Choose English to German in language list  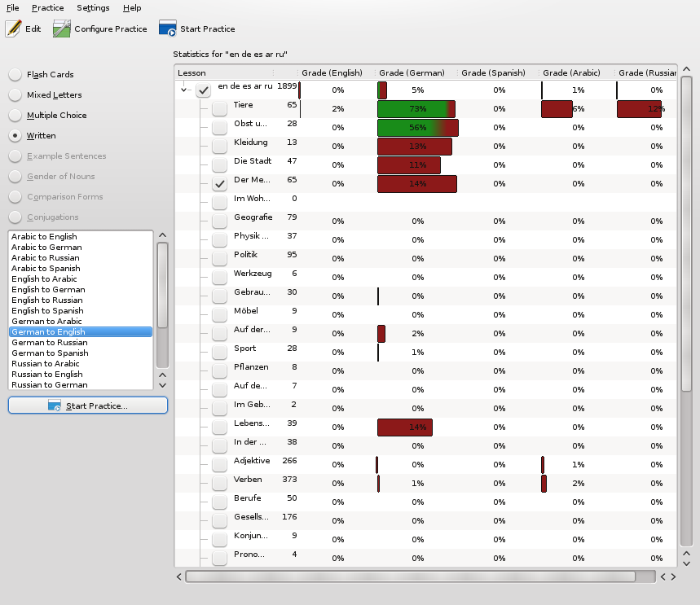(48, 289)
